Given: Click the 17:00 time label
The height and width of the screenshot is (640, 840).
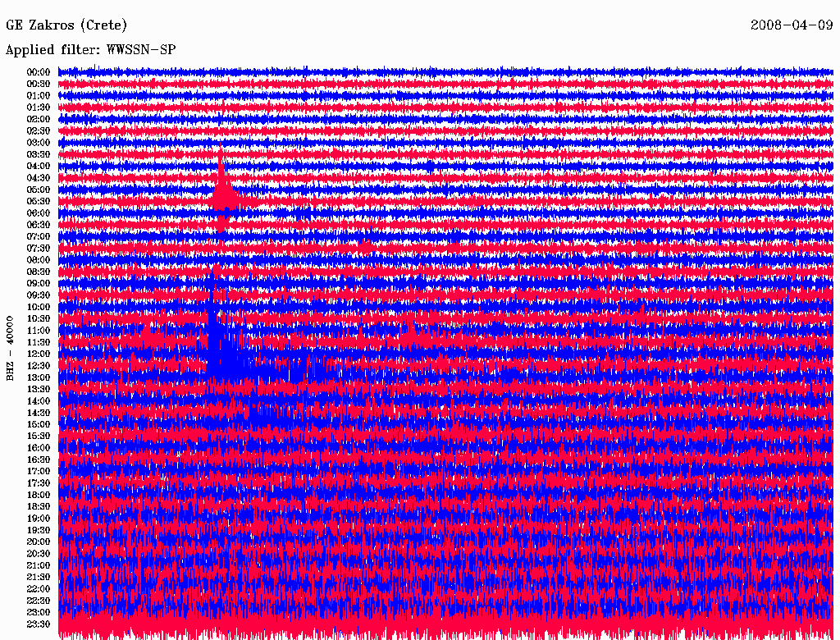Looking at the screenshot, I should (x=39, y=471).
